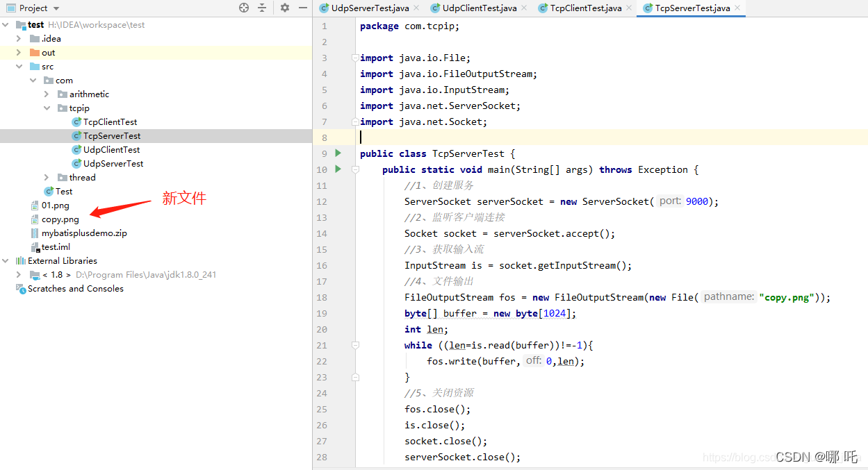Click run gutter icon beside class TcpServerTest
868x470 pixels.
[x=338, y=153]
